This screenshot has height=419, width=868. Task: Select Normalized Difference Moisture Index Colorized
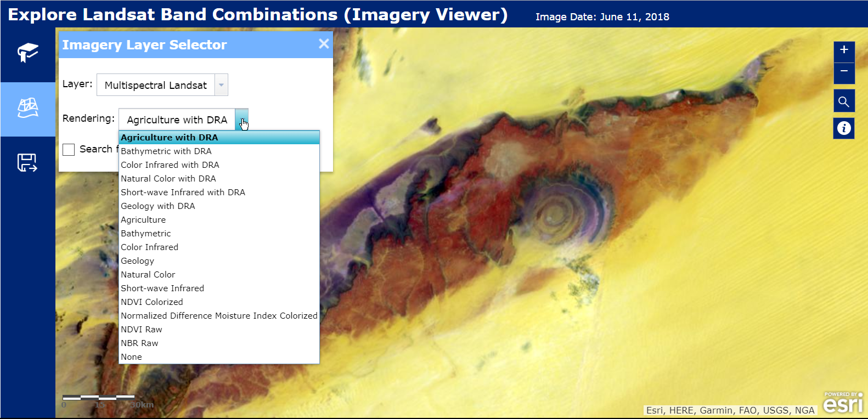pos(219,316)
